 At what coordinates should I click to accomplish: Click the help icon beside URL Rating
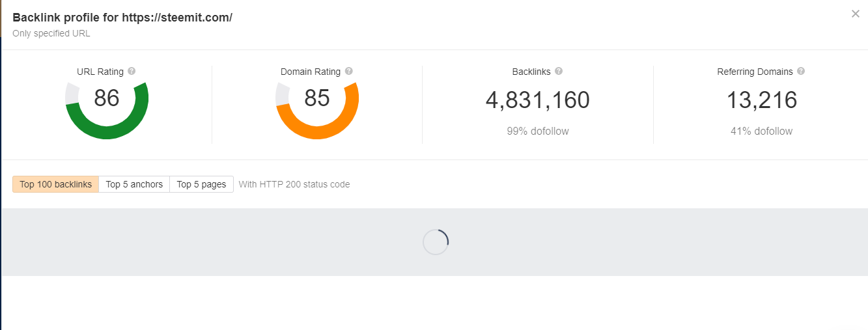click(132, 72)
